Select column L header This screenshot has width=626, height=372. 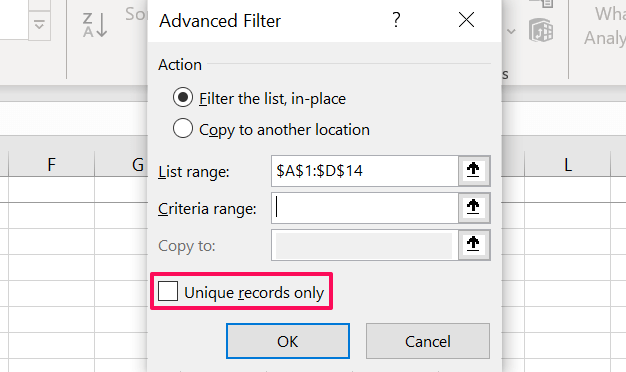[x=567, y=164]
